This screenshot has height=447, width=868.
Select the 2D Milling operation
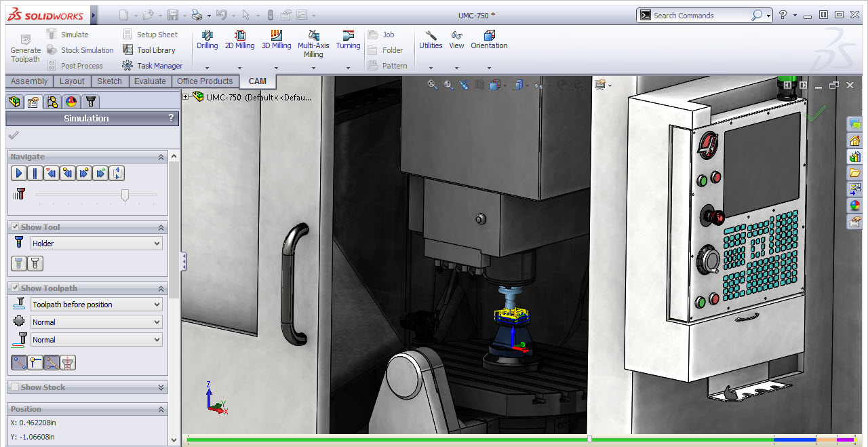click(240, 40)
